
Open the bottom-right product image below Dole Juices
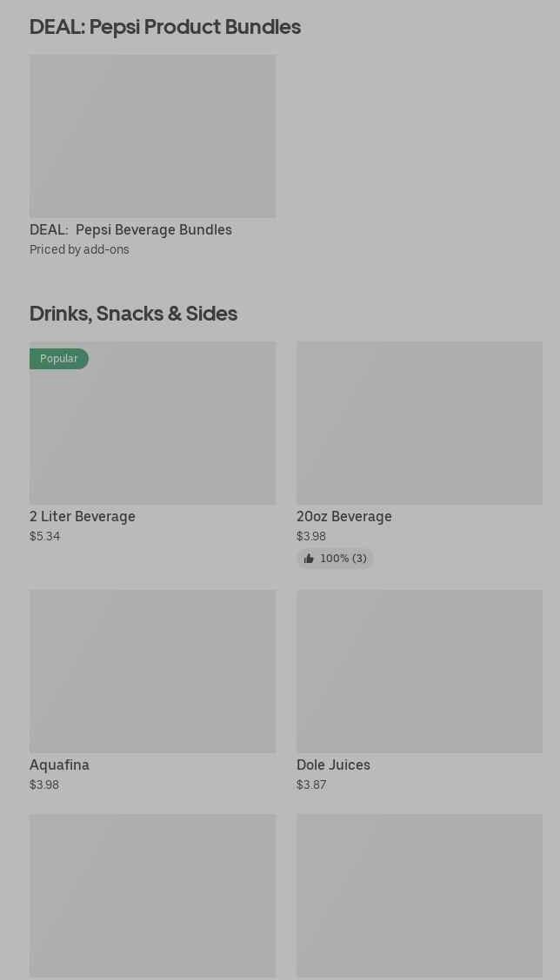(x=419, y=896)
